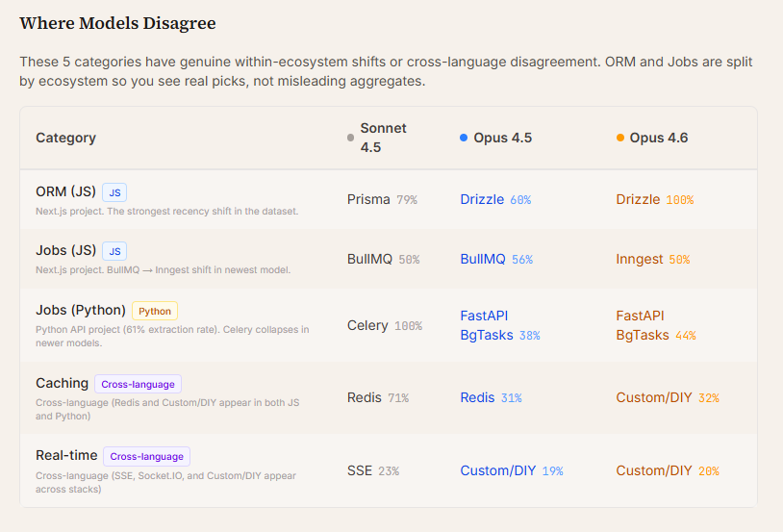Click the JS badge next to Jobs (JS)

click(x=114, y=251)
